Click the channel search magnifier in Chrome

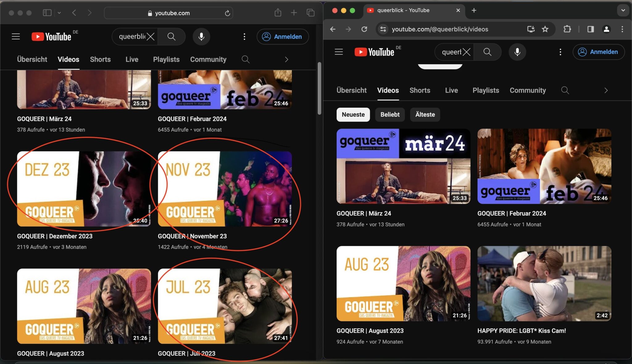click(565, 90)
